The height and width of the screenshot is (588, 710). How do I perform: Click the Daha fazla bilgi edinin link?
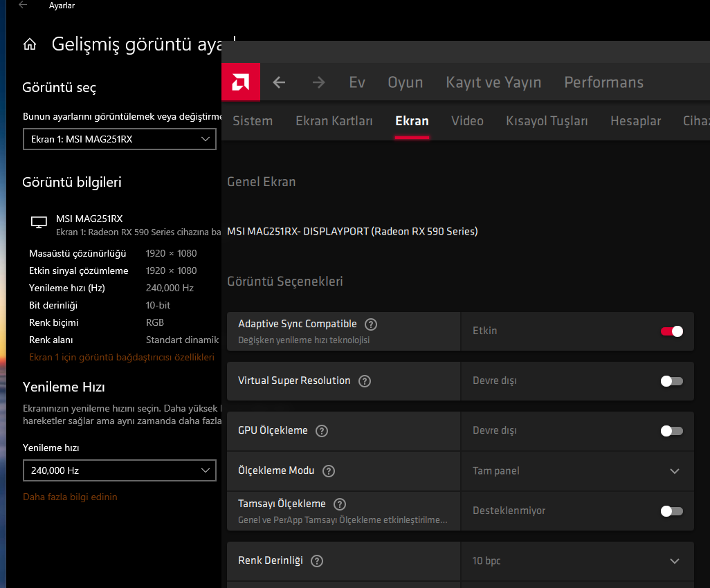(70, 497)
